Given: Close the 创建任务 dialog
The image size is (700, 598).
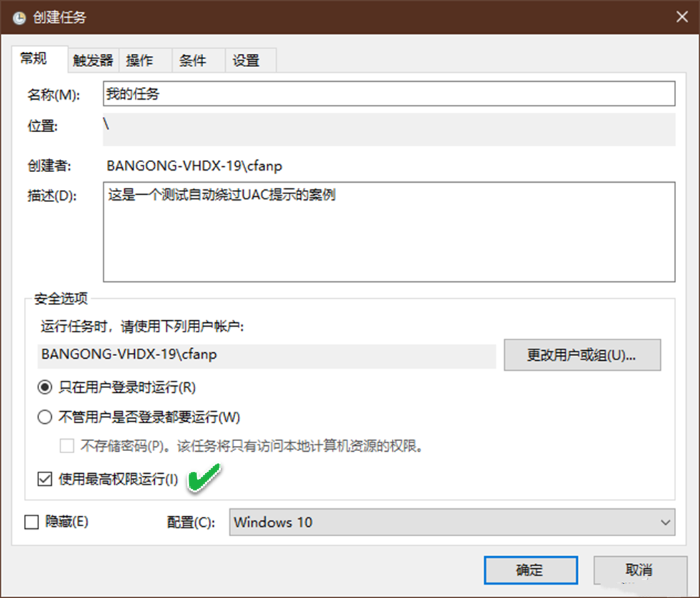Looking at the screenshot, I should coord(682,16).
